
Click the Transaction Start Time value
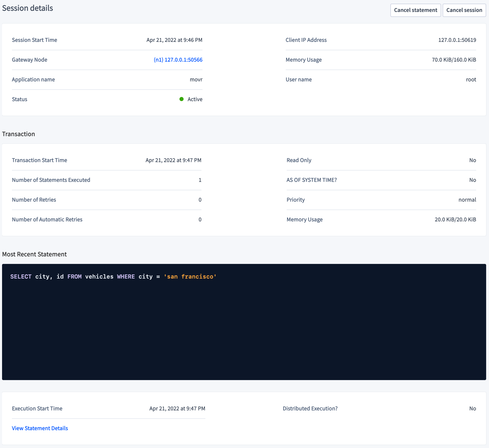[x=173, y=160]
